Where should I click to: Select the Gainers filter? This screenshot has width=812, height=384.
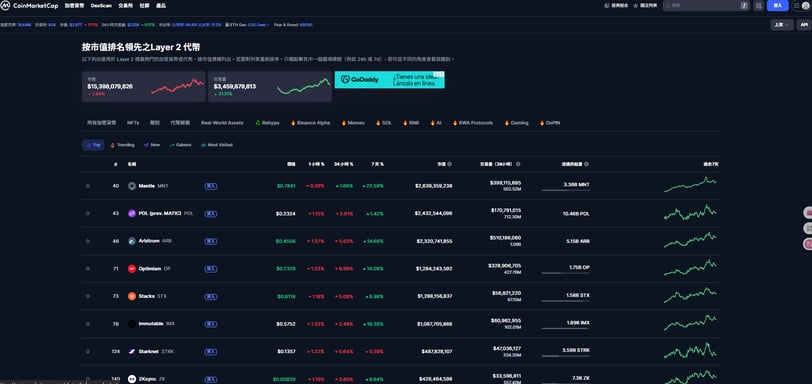coord(180,145)
